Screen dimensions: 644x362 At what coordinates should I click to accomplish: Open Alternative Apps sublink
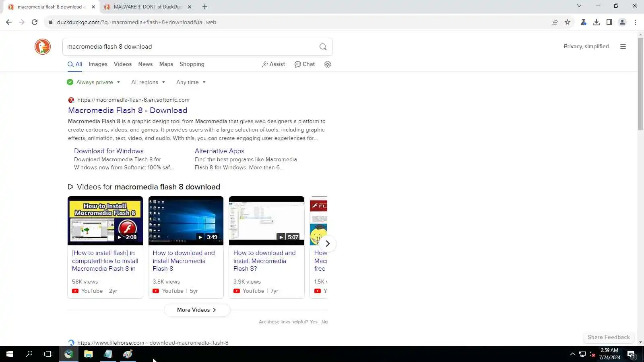click(219, 151)
